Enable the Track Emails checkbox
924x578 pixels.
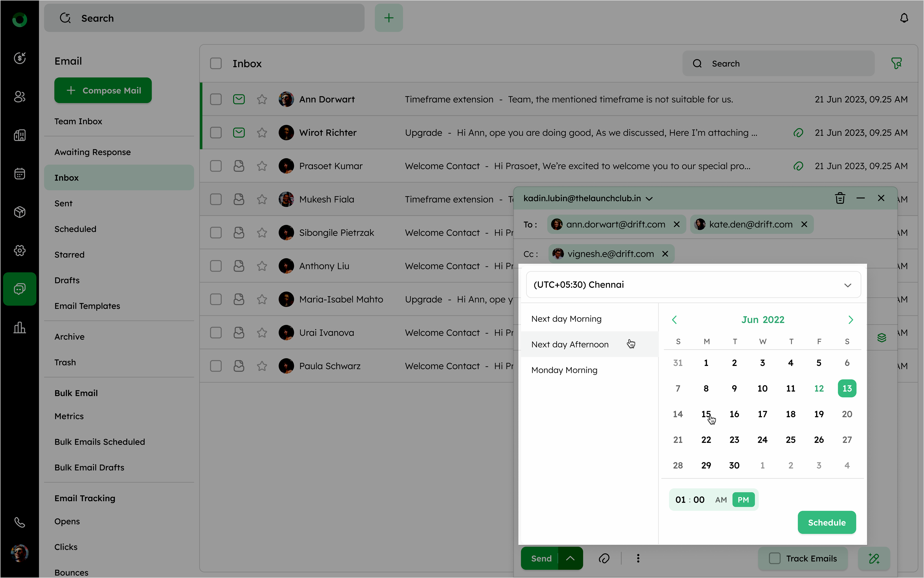click(774, 558)
